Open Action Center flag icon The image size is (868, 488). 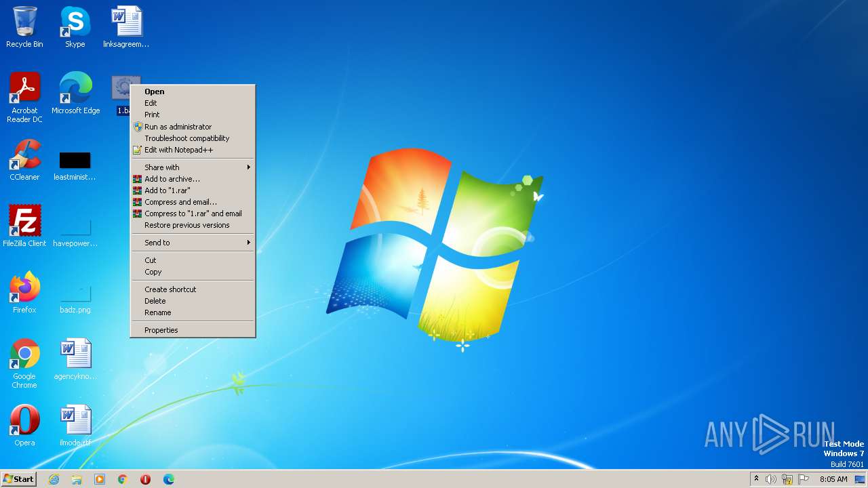pos(804,479)
